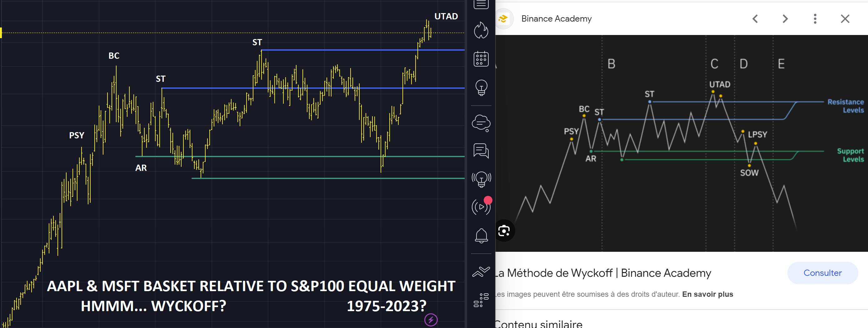Viewport: 868px width, 328px height.
Task: Open the Ideas stream icon
Action: coord(481,179)
